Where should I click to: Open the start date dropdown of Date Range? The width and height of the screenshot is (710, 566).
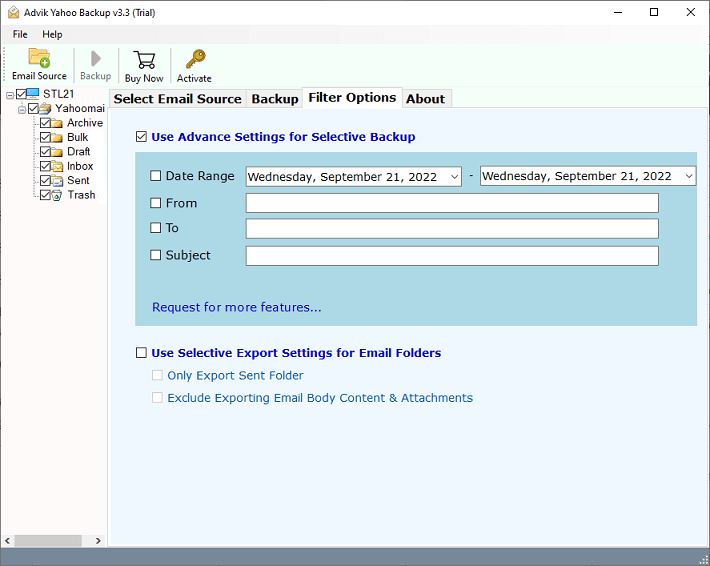[454, 177]
